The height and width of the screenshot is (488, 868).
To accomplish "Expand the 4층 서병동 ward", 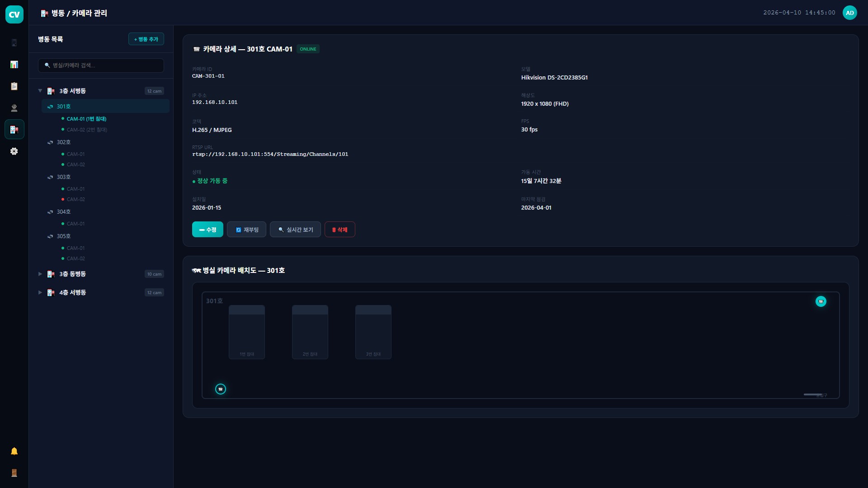I will 40,292.
